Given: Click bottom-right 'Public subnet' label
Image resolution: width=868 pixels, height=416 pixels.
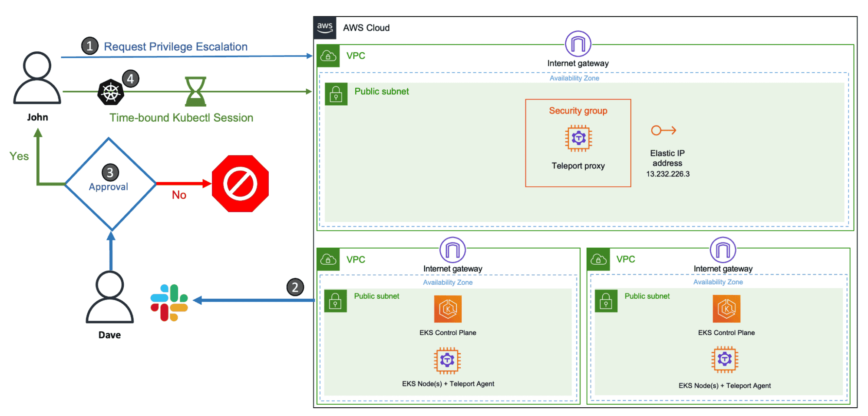Looking at the screenshot, I should click(647, 296).
